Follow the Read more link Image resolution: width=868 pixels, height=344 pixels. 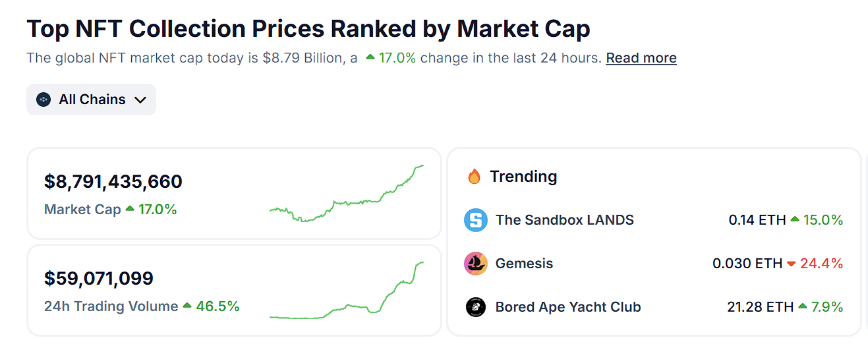point(641,58)
